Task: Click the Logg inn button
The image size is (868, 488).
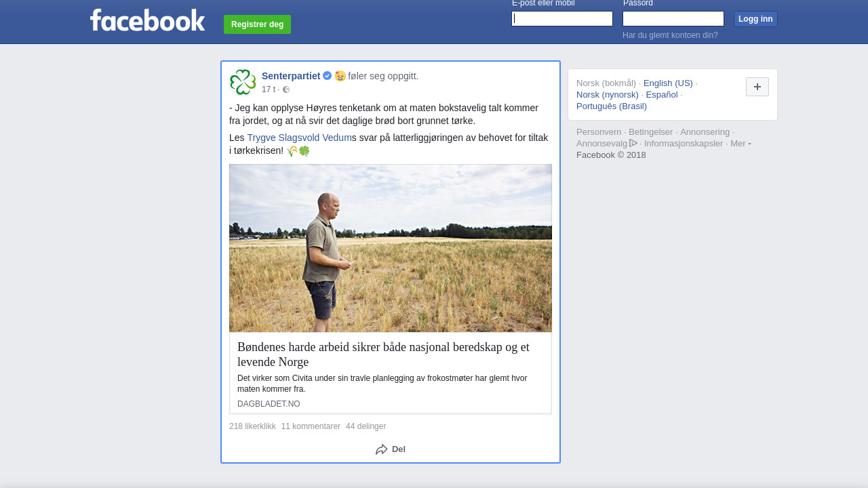Action: point(755,19)
